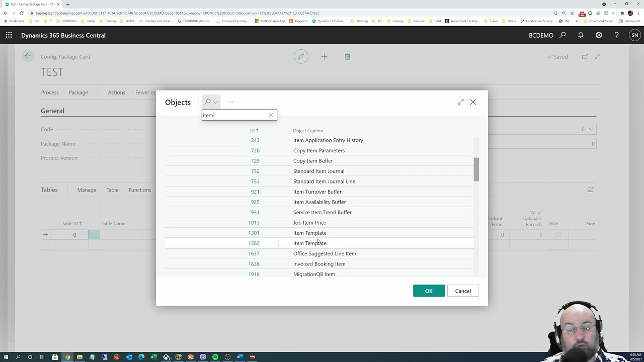Screen dimensions: 644x362
Task: Click Tables section share icon
Action: coord(591,190)
